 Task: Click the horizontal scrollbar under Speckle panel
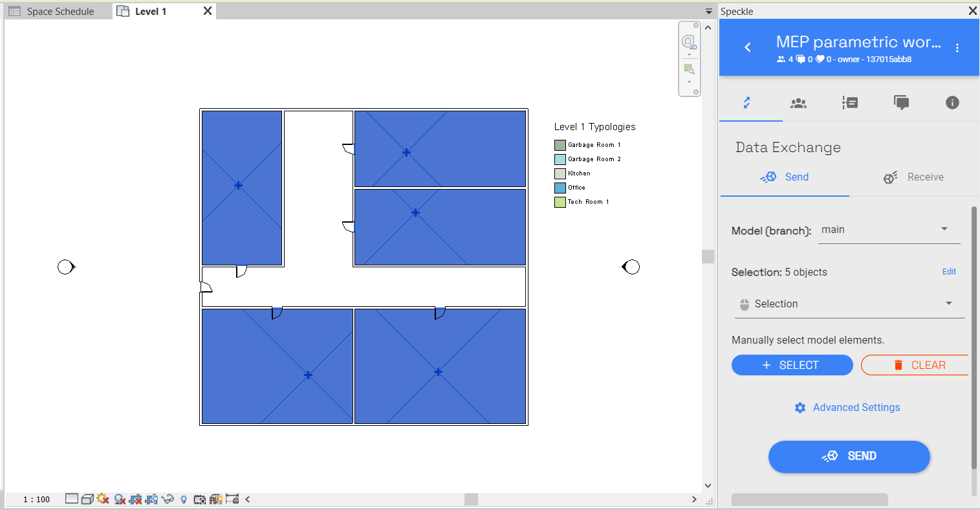point(809,499)
